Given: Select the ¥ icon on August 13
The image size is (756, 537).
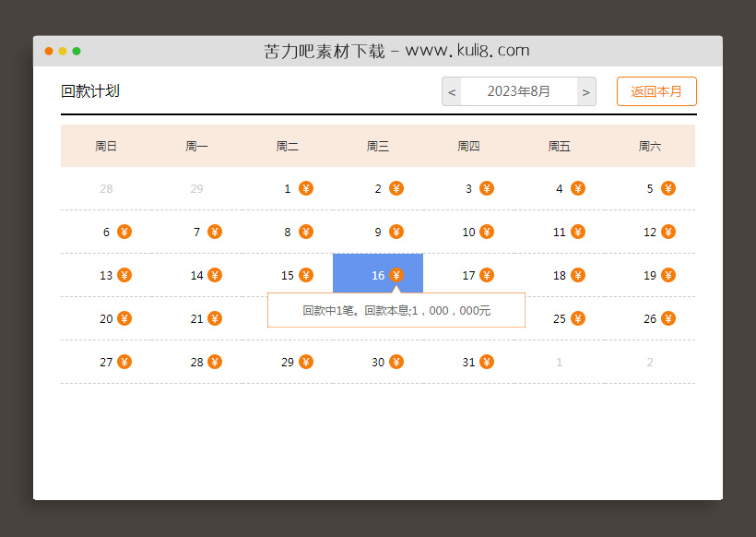Looking at the screenshot, I should 124,275.
